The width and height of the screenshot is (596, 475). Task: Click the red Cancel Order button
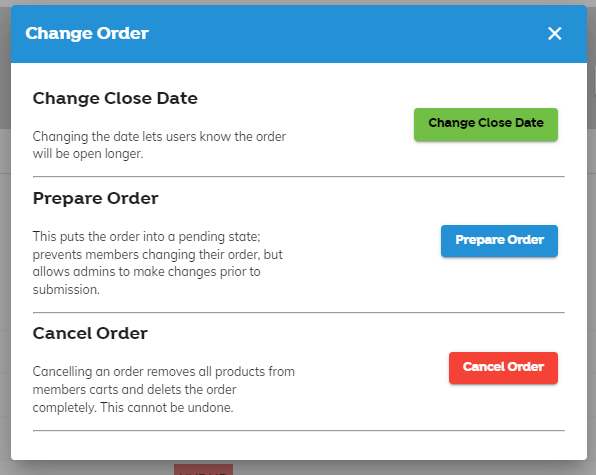503,368
